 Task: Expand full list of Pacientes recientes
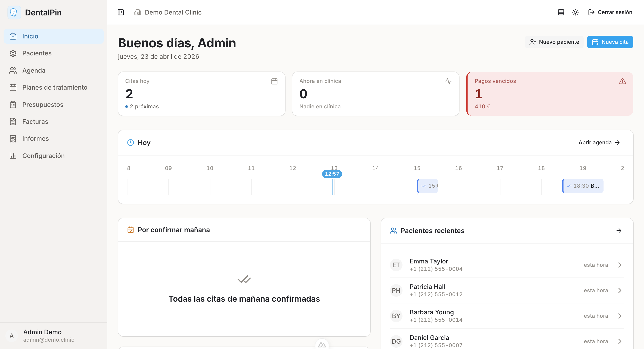tap(619, 231)
